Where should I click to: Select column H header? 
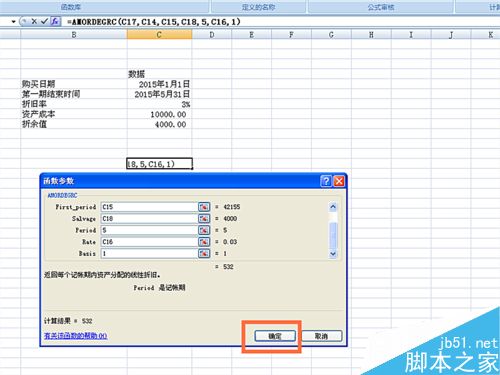[x=371, y=35]
